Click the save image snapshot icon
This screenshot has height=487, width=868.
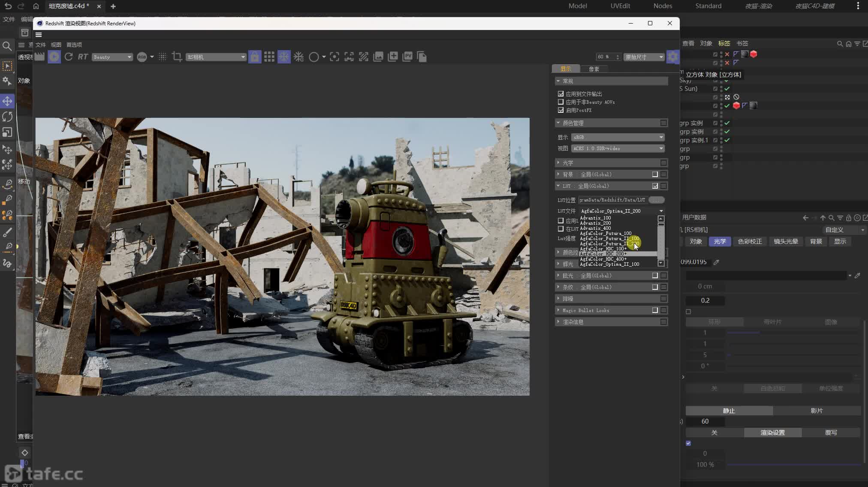pyautogui.click(x=378, y=57)
